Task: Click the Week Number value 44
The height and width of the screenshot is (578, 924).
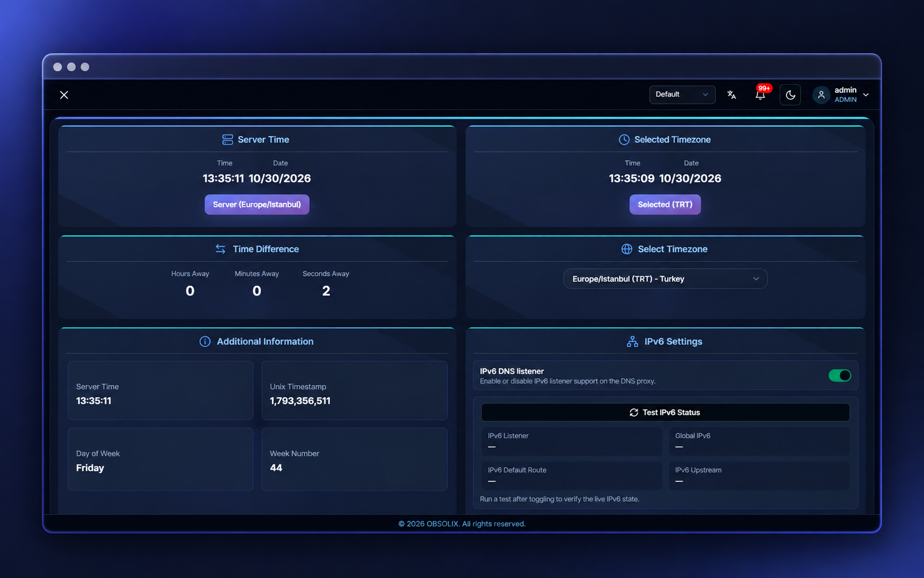Action: point(276,468)
